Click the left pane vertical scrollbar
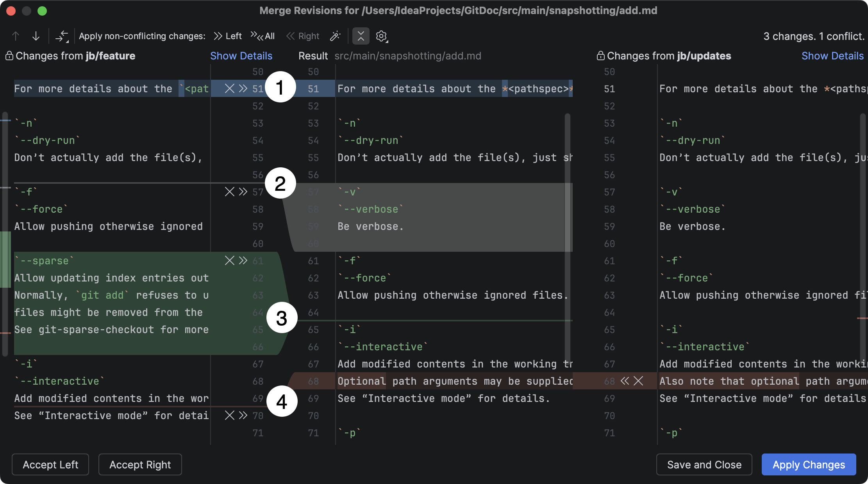The image size is (868, 484). click(5, 235)
